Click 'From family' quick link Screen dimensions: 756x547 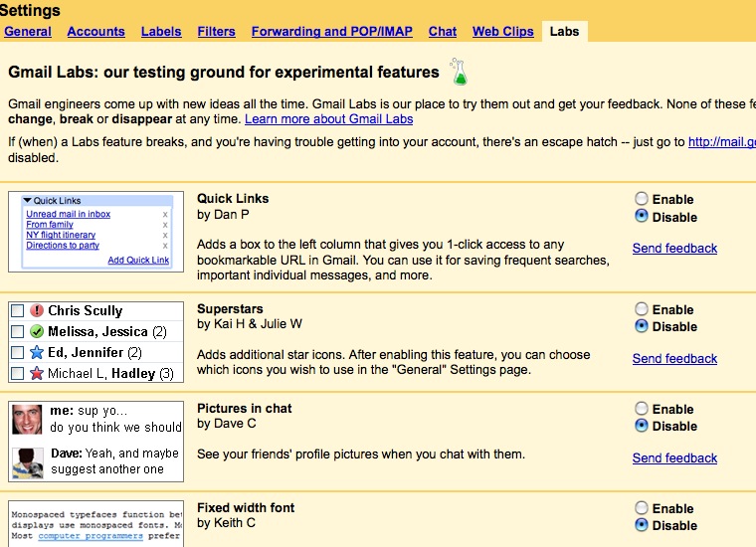[50, 225]
